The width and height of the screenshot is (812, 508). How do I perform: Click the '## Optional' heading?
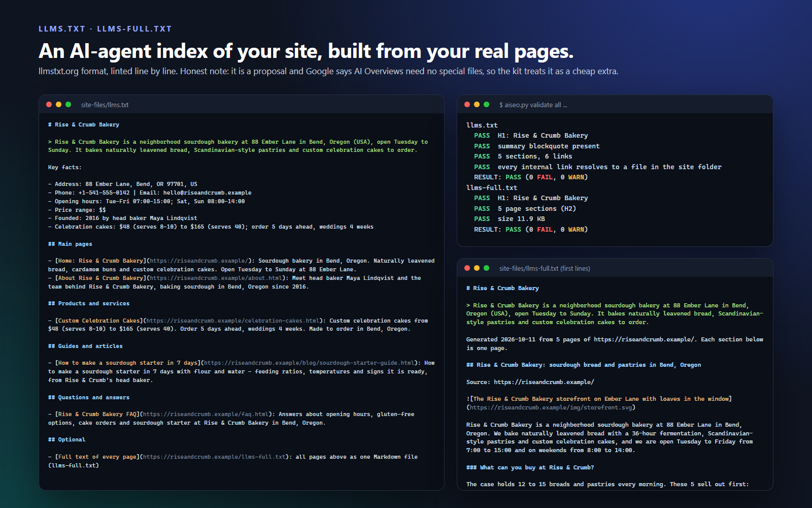click(66, 440)
